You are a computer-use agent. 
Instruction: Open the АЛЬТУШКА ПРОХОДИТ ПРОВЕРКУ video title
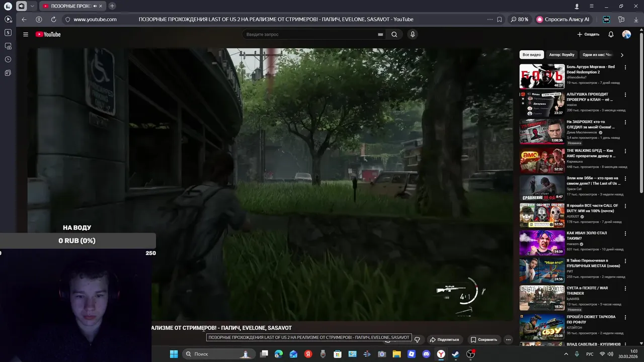click(x=590, y=97)
